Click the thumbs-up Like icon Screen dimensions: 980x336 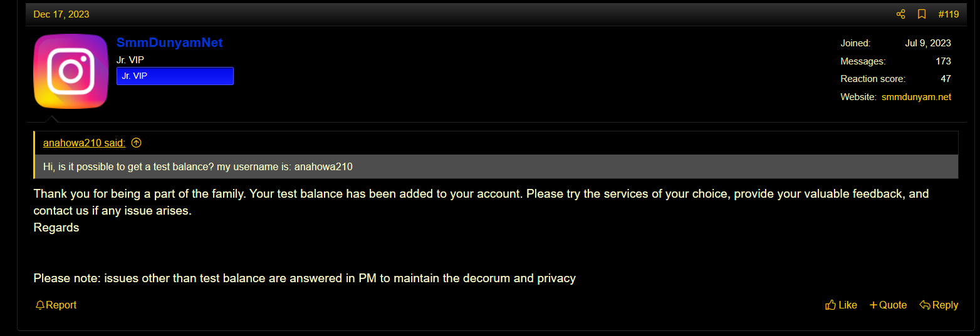pos(831,305)
